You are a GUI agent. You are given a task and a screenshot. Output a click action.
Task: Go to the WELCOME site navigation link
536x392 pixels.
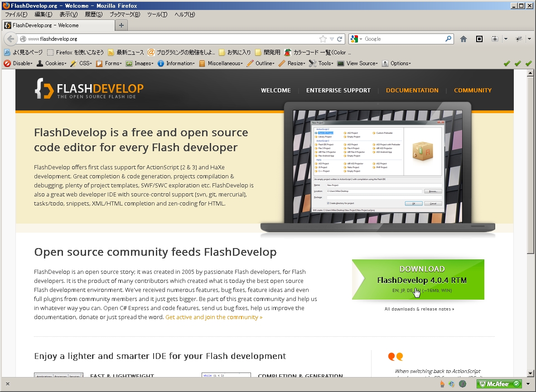tap(276, 90)
